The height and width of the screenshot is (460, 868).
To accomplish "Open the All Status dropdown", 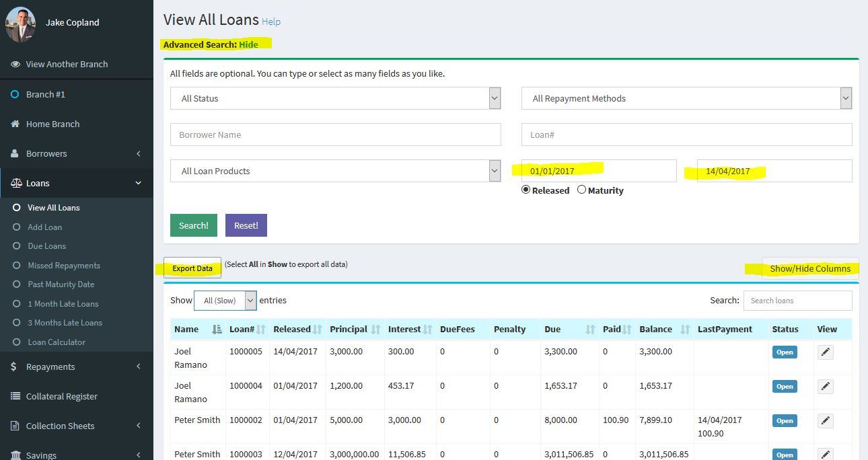I will point(334,98).
